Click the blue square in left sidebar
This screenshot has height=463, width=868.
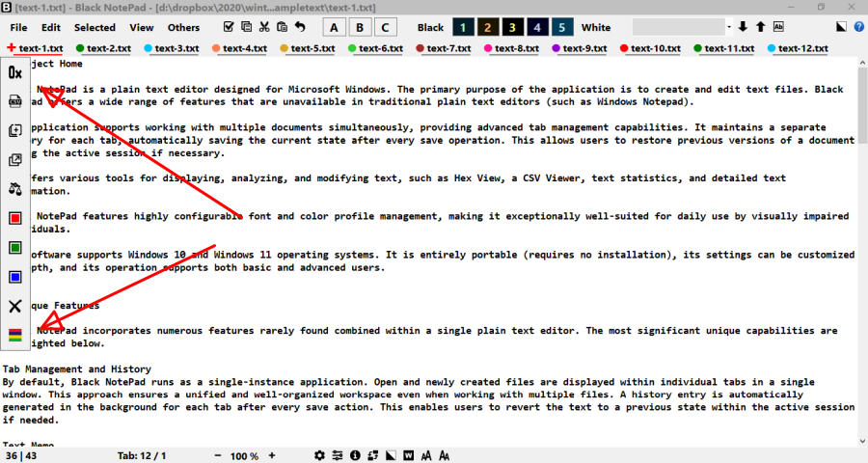14,277
